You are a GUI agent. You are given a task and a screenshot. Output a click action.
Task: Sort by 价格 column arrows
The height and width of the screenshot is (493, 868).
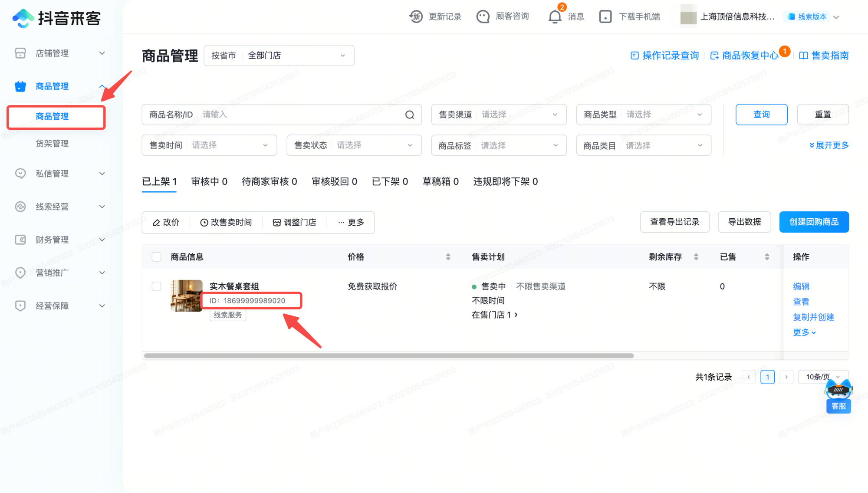coord(448,257)
